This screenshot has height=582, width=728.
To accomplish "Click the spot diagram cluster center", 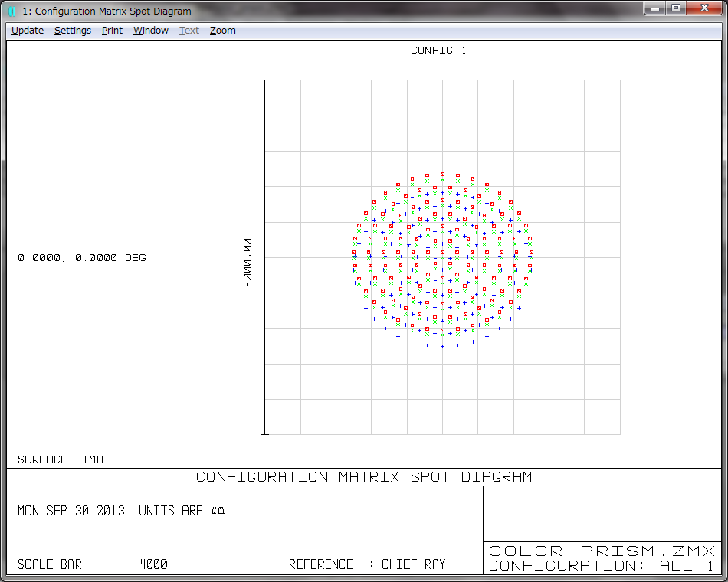I will (442, 258).
